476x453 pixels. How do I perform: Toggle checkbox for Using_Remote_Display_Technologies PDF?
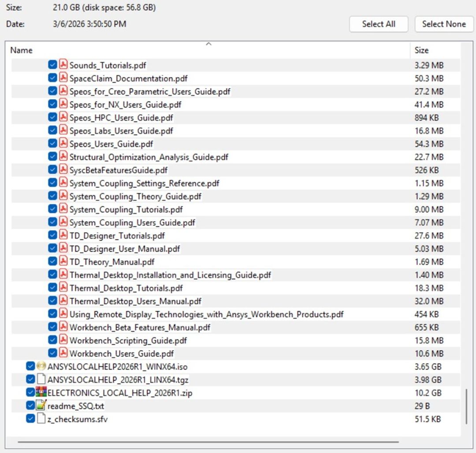(52, 313)
